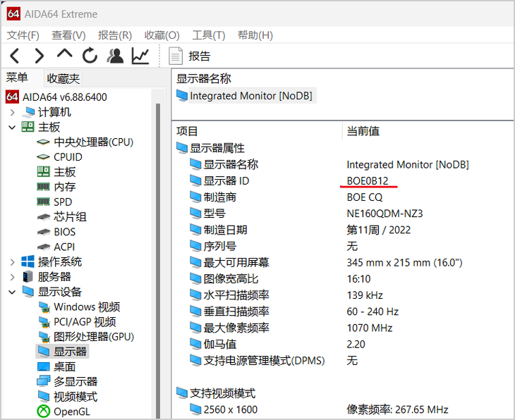Switch to the 收藏夹 tab

(x=63, y=78)
